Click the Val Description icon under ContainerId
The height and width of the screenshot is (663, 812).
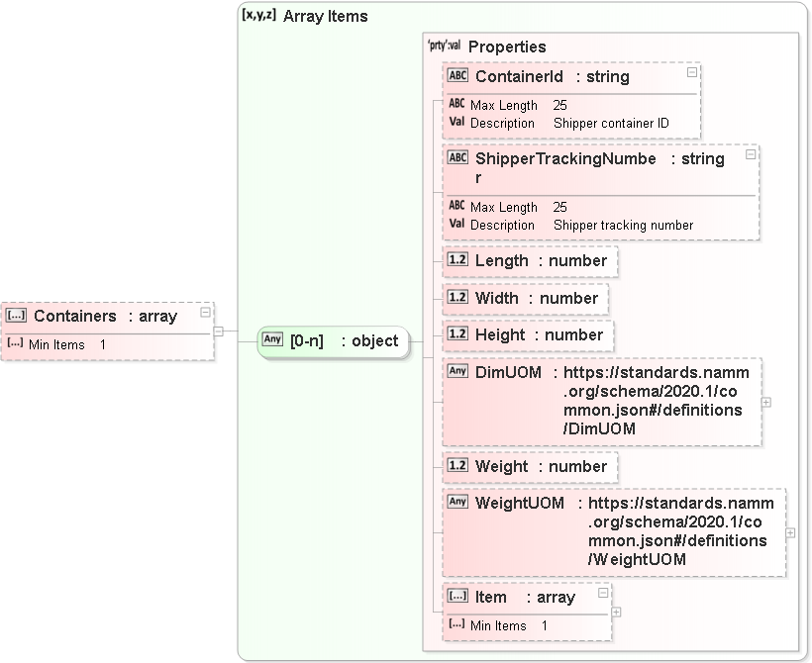coord(457,122)
